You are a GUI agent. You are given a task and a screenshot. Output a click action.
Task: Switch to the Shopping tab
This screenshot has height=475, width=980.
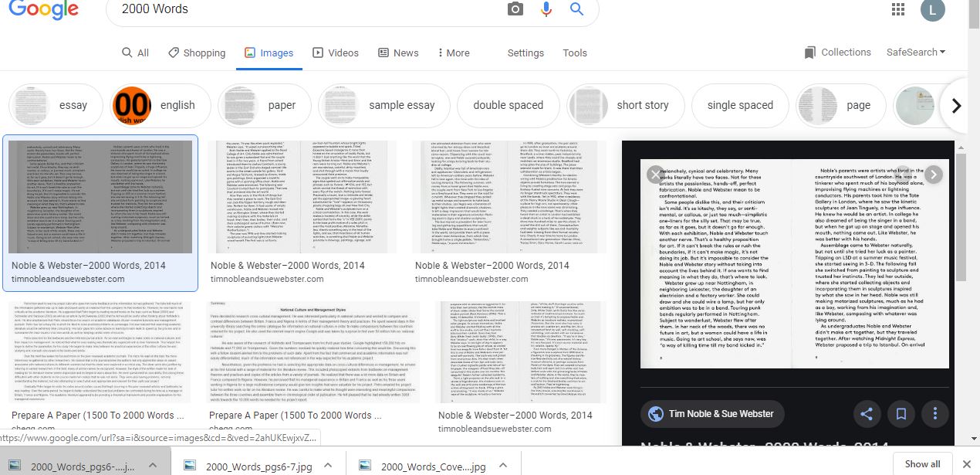[197, 53]
